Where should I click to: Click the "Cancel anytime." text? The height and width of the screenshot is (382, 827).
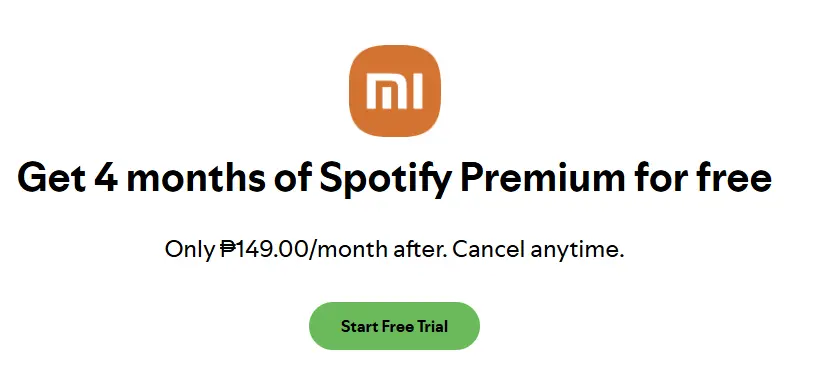pyautogui.click(x=538, y=250)
